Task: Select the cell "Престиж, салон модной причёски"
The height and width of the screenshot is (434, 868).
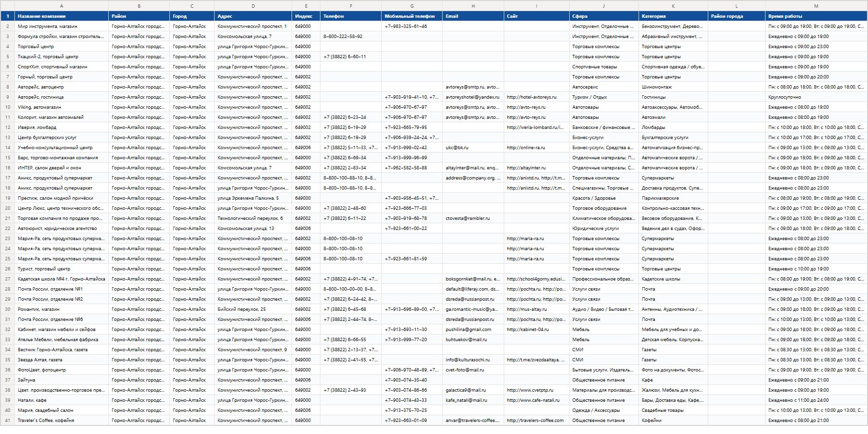Action: [x=62, y=198]
